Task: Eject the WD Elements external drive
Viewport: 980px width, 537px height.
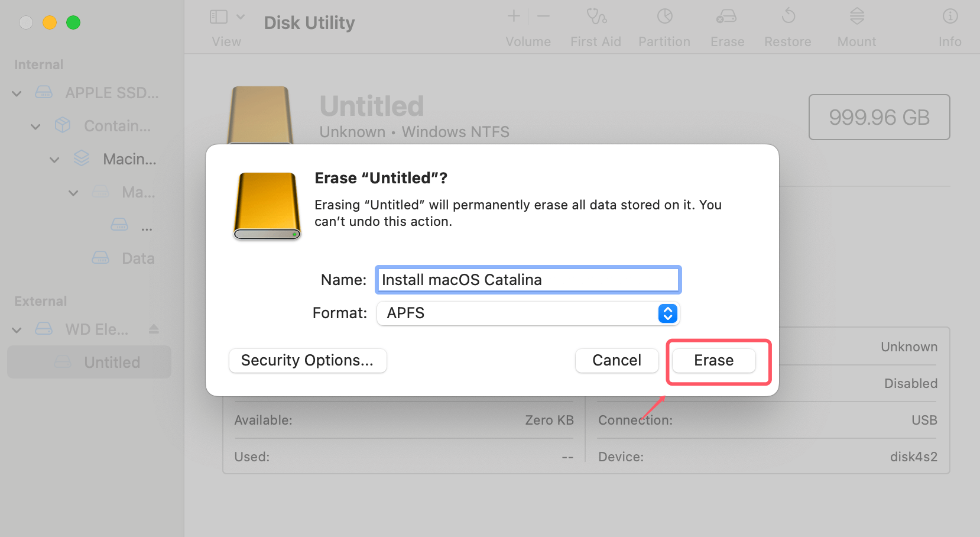Action: (x=154, y=329)
